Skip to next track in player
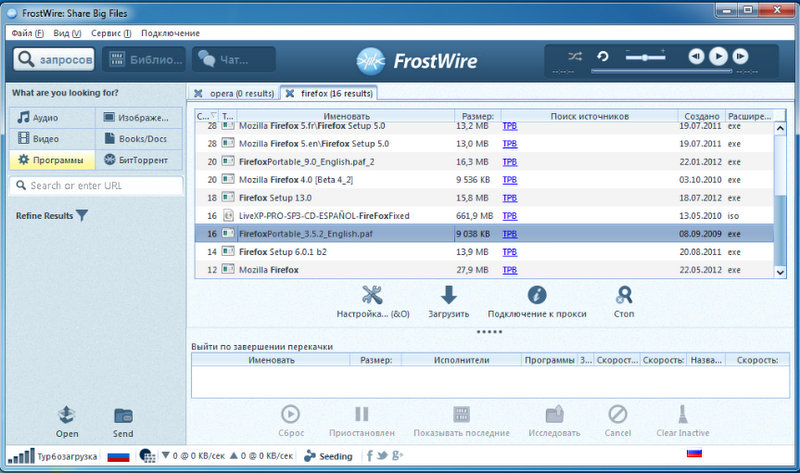This screenshot has height=473, width=800. [740, 56]
